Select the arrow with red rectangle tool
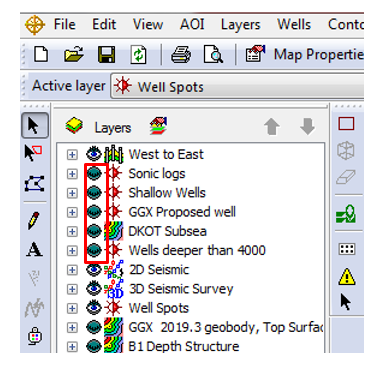Screen dimensions: 378x365 click(x=34, y=152)
